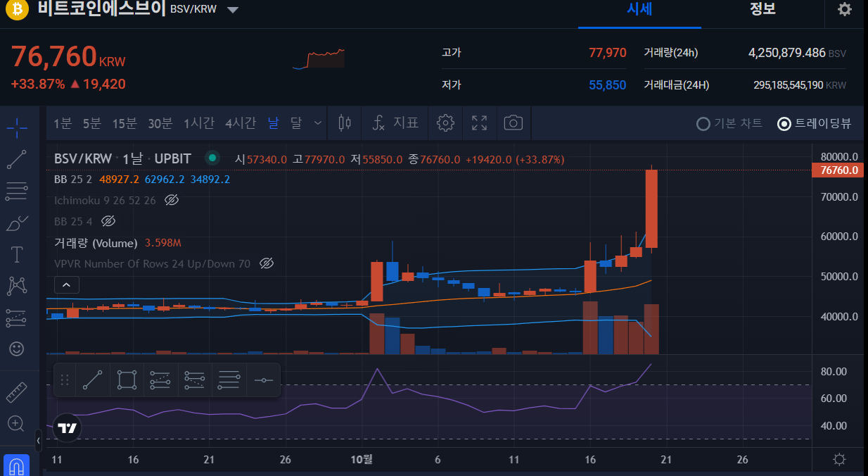
Task: Select the 달 monthly interval
Action: 295,123
